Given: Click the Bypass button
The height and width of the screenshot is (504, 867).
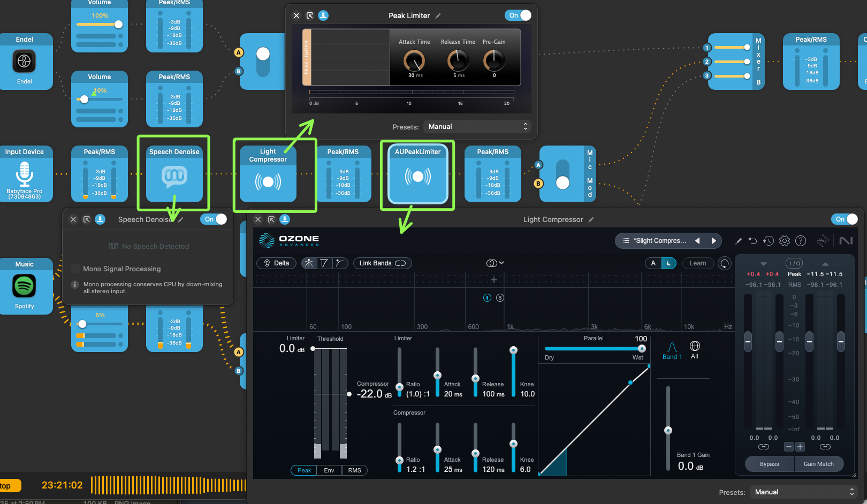Looking at the screenshot, I should point(770,464).
